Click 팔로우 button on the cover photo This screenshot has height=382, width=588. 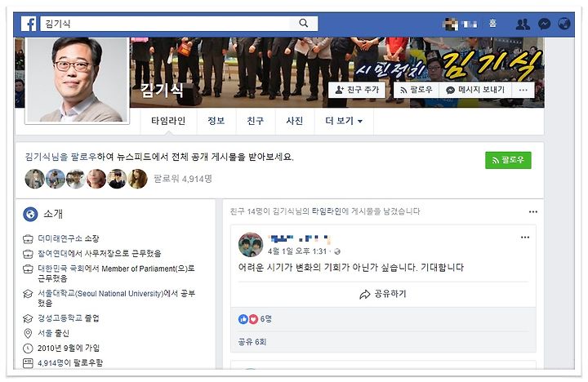click(x=416, y=90)
